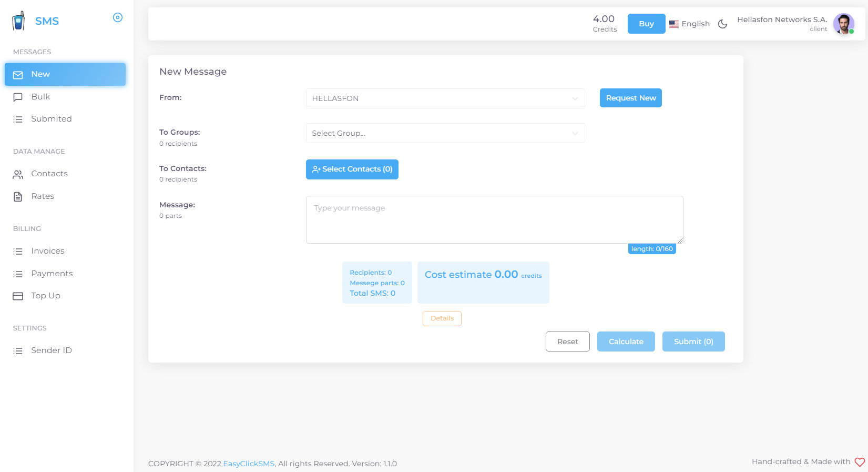Click the Total SMS: 0 text

pyautogui.click(x=373, y=293)
